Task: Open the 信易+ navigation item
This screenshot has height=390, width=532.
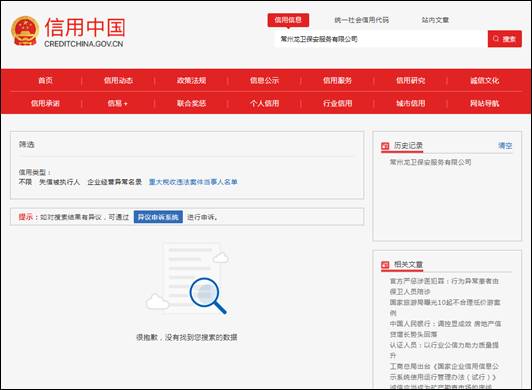Action: [118, 103]
